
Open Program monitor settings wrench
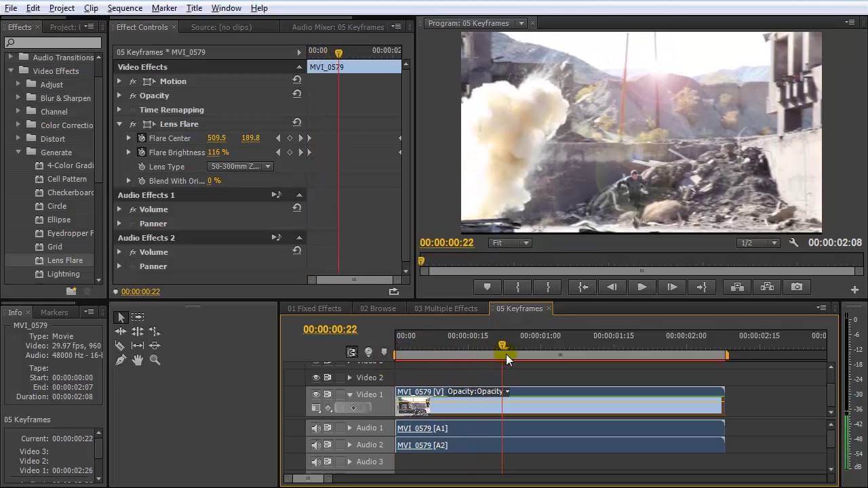[x=793, y=243]
